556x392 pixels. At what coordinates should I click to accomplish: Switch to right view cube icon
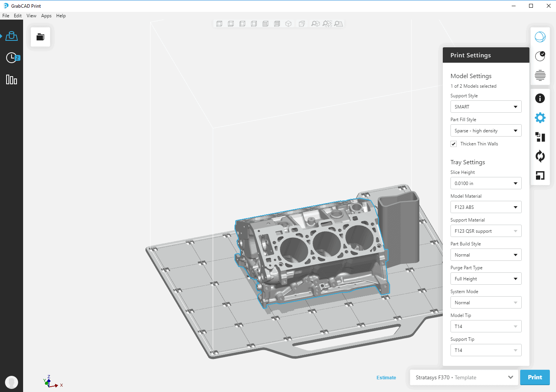[x=254, y=24]
